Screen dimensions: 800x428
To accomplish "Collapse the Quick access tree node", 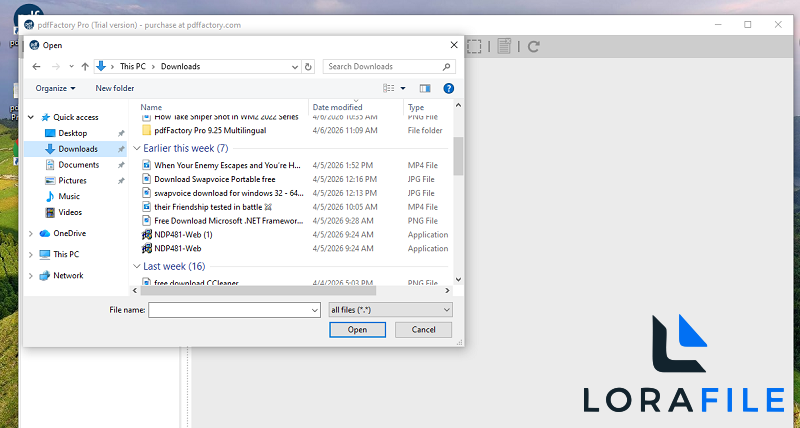I will coord(31,117).
